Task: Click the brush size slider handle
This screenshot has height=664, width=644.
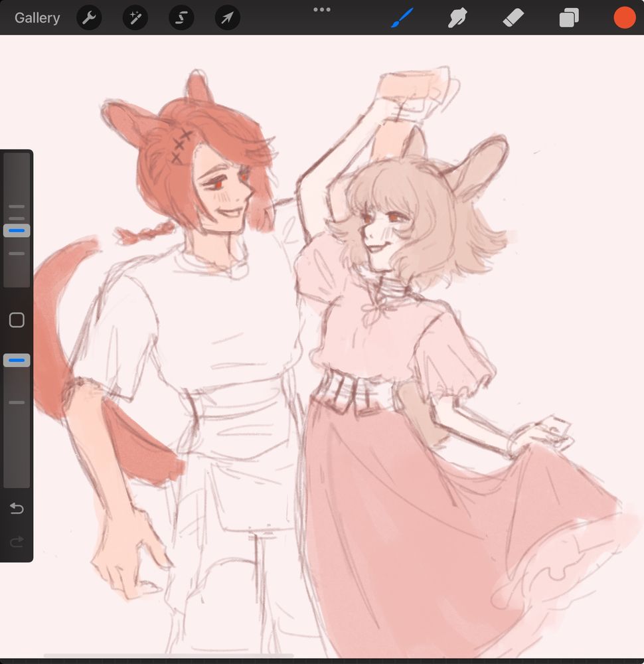Action: point(17,230)
